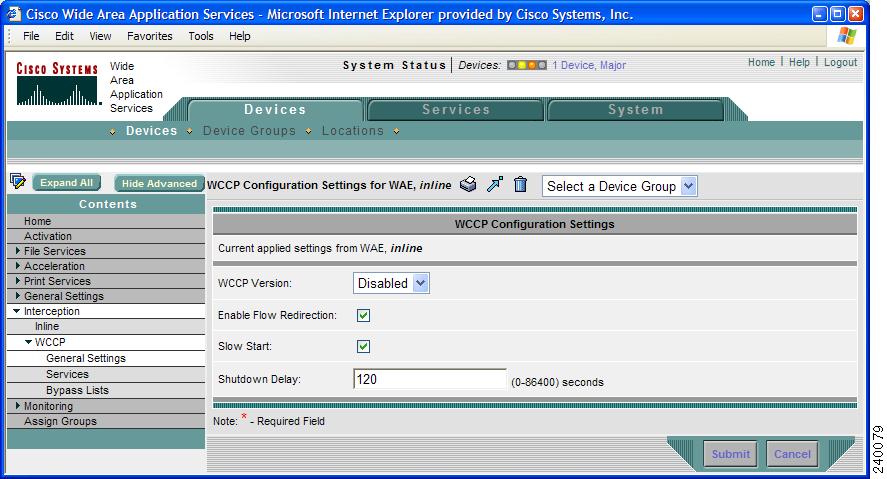Switch to the Services main tab
Screen dimensions: 887x479
tap(456, 110)
